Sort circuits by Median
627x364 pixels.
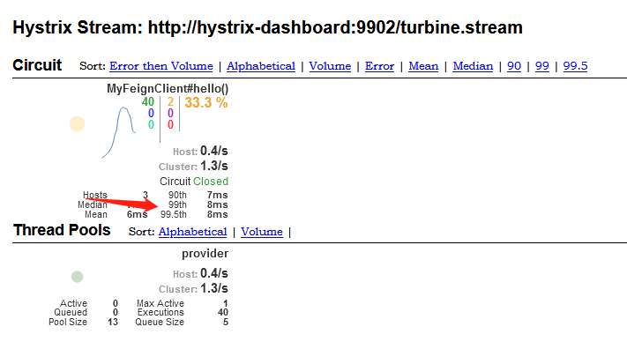point(473,66)
